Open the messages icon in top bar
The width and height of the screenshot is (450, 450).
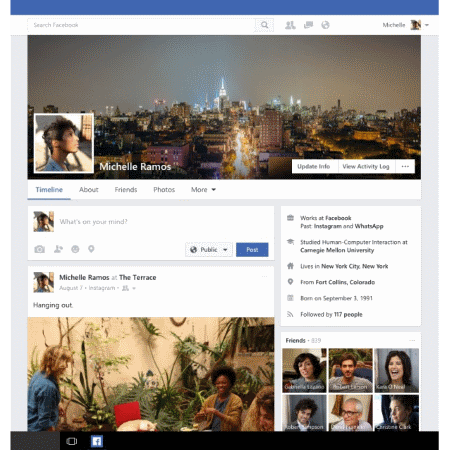308,25
